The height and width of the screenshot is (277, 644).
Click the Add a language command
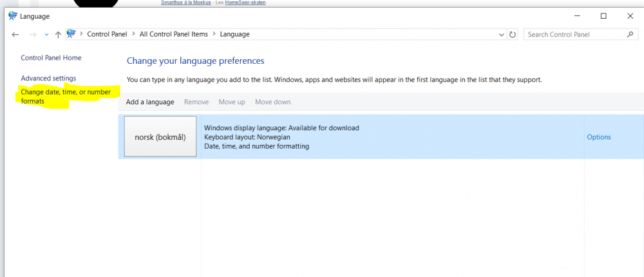(x=150, y=102)
